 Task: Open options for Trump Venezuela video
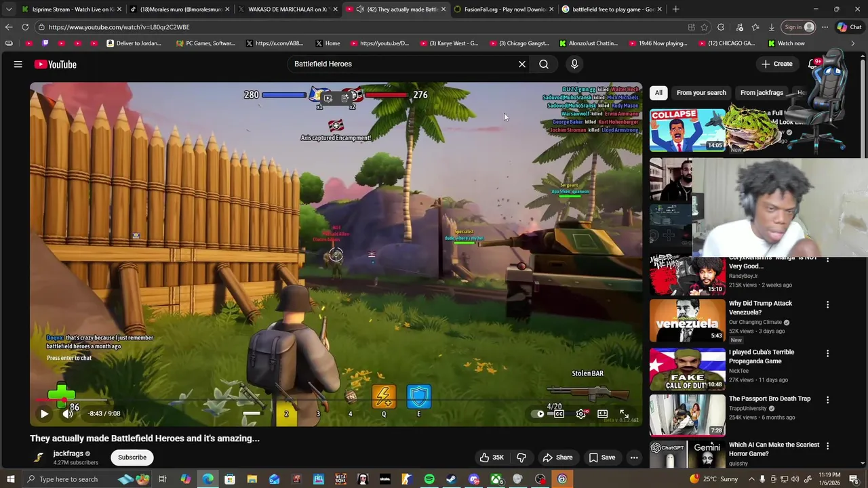tap(827, 305)
